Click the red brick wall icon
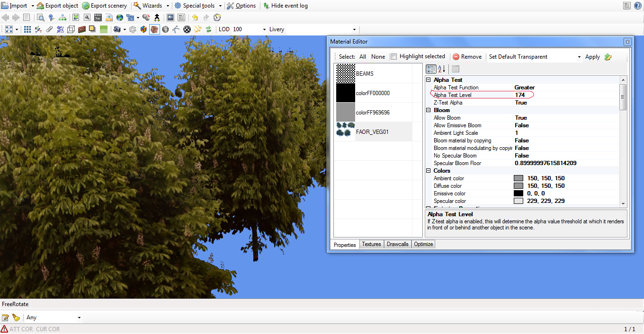Image resolution: width=644 pixels, height=334 pixels. pos(82,29)
